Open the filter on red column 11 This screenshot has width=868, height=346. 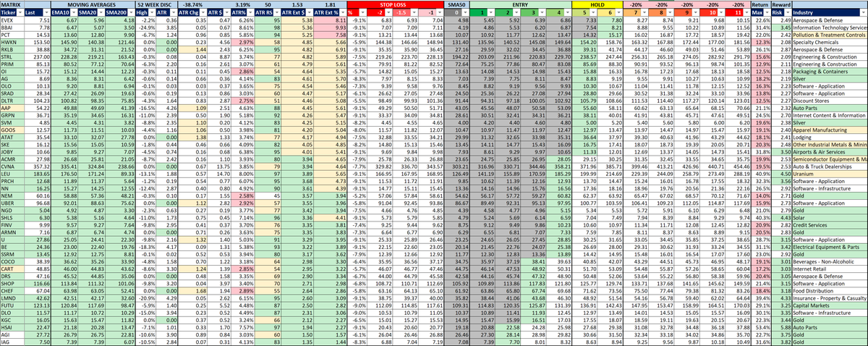[746, 13]
